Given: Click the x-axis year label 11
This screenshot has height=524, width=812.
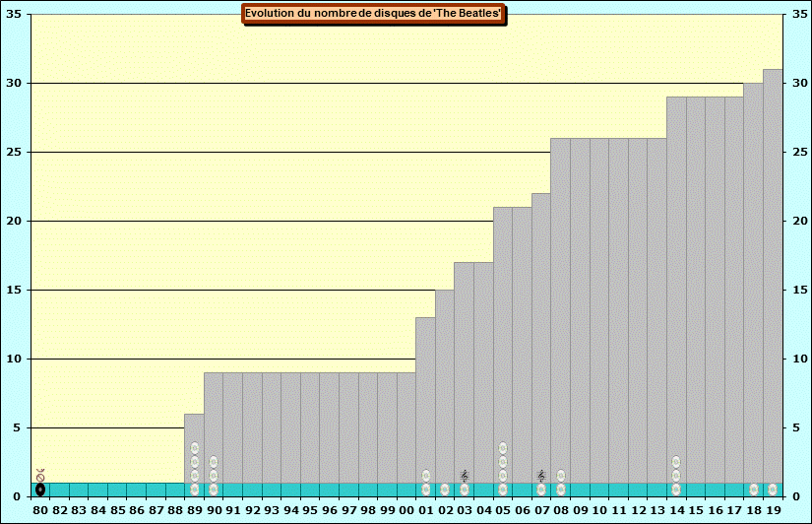Looking at the screenshot, I should [619, 510].
